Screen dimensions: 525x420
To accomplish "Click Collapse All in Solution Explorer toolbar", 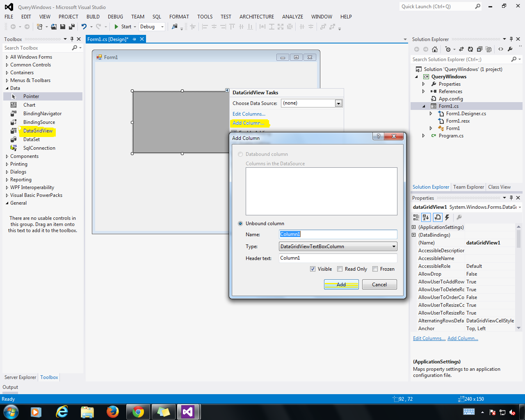I will pyautogui.click(x=480, y=49).
